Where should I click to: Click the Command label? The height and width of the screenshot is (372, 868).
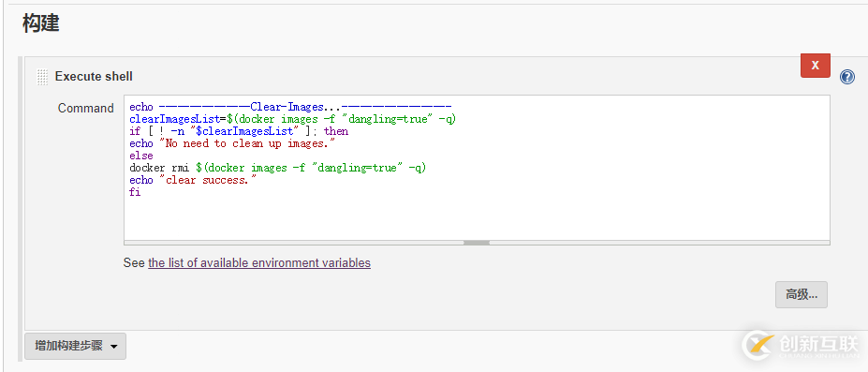(x=86, y=108)
